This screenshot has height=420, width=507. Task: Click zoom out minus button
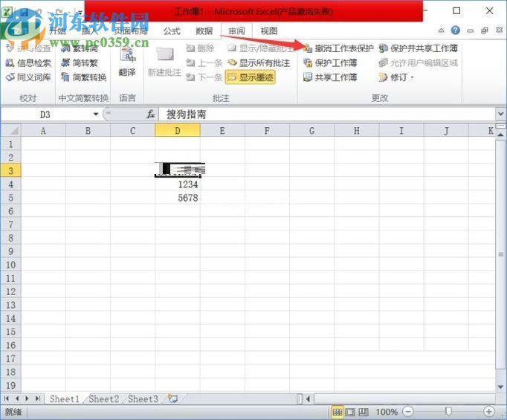click(407, 412)
